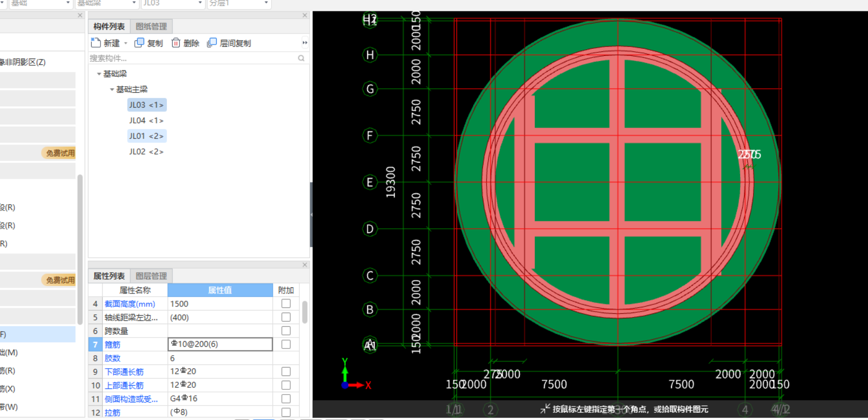Open the 下部通长筋 property link
Viewport: 868px width, 420px height.
pos(124,372)
